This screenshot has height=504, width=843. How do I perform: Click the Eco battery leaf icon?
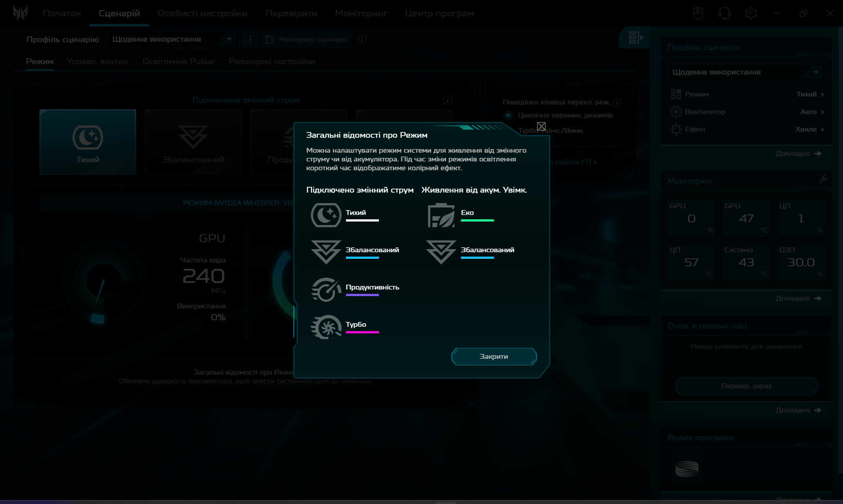point(441,215)
